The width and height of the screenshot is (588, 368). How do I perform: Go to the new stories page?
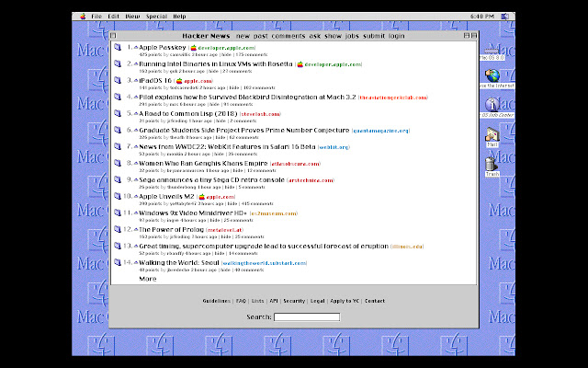click(x=243, y=36)
